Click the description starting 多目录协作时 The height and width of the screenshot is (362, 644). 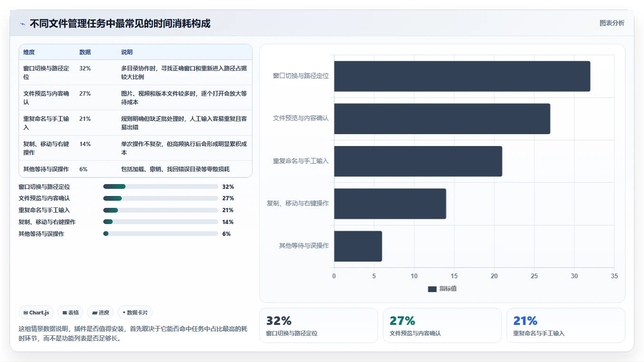(184, 73)
